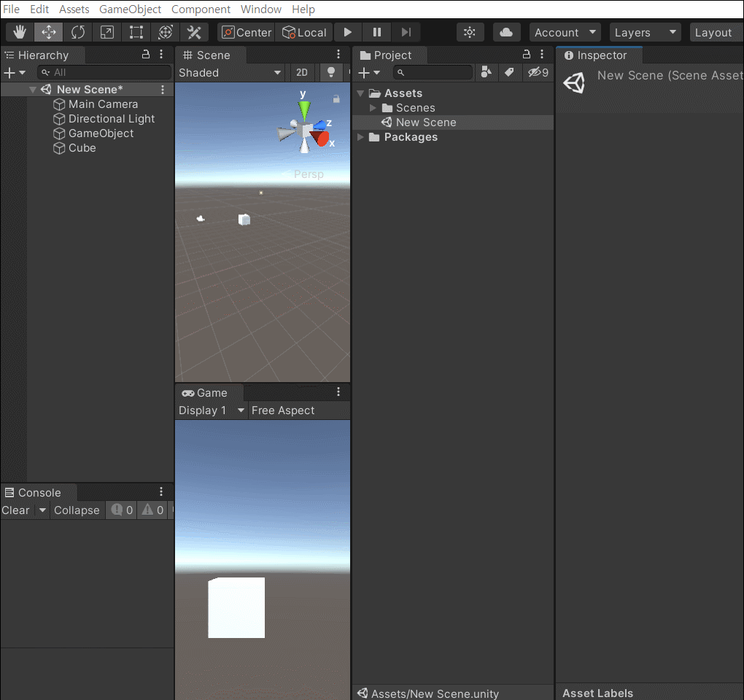Image resolution: width=744 pixels, height=700 pixels.
Task: Open Collab sun icon menu
Action: coord(470,32)
